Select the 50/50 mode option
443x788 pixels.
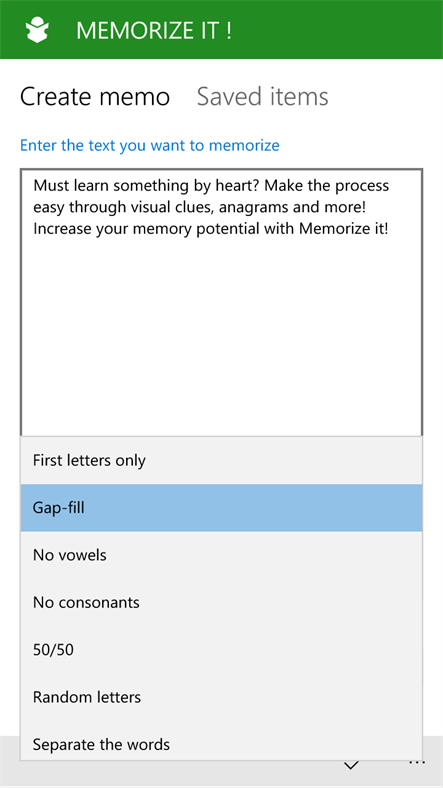tap(221, 650)
